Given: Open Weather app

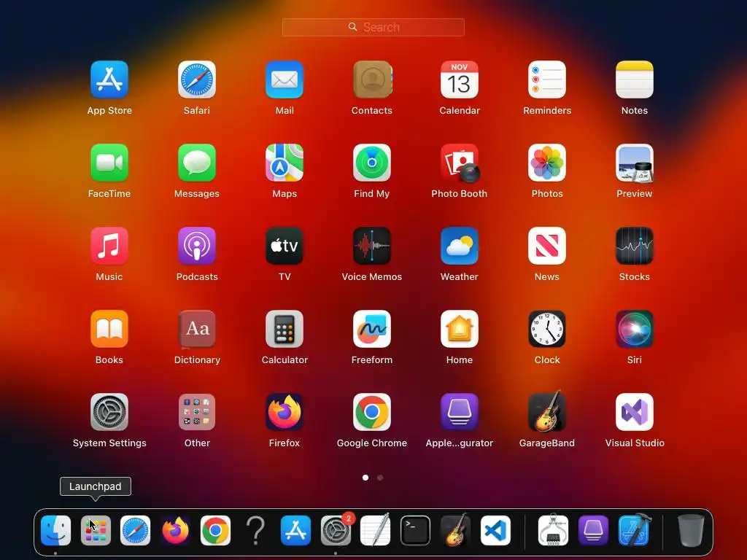Looking at the screenshot, I should pos(460,246).
